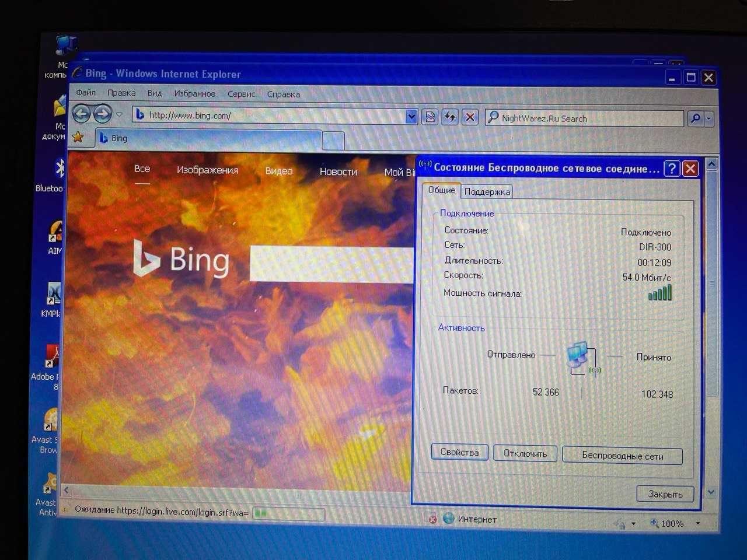Open the Видео link on Bing
Image resolution: width=747 pixels, height=560 pixels.
278,171
